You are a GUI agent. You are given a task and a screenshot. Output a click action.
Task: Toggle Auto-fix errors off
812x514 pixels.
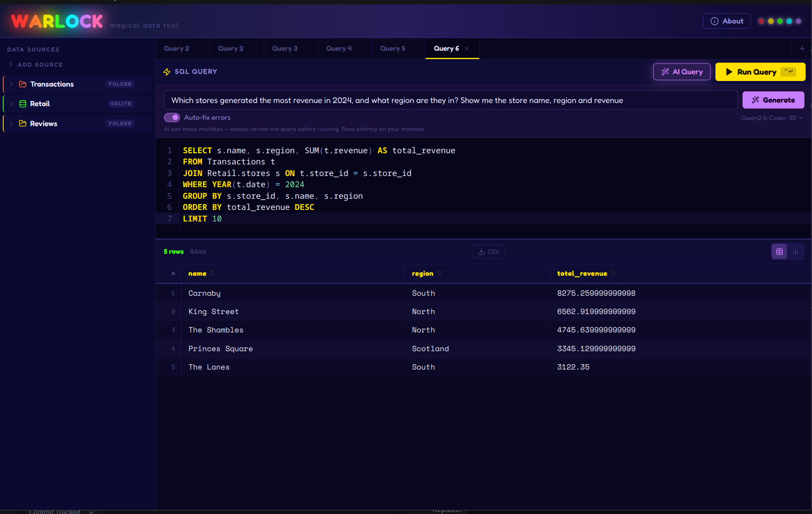172,117
